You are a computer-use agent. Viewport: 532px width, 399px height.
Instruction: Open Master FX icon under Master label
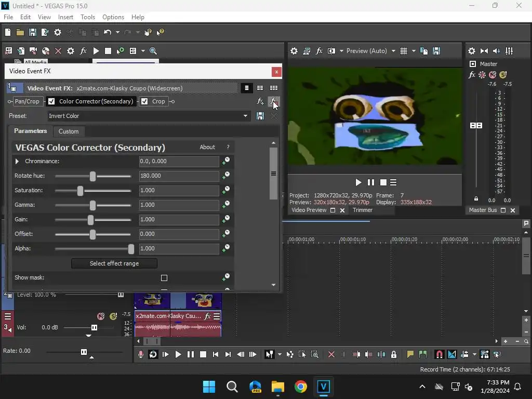pos(472,75)
